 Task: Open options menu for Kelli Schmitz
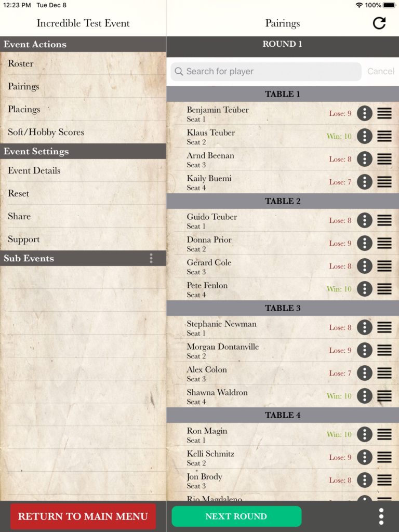tap(364, 457)
